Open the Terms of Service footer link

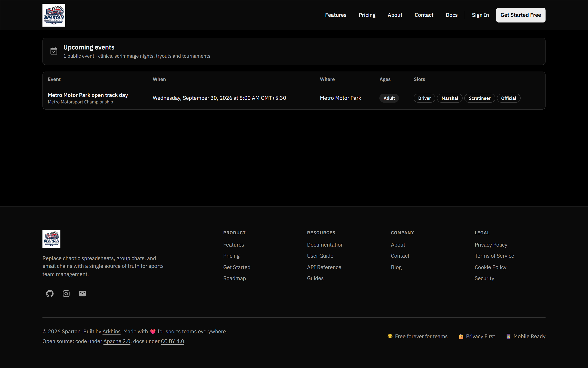pos(494,256)
